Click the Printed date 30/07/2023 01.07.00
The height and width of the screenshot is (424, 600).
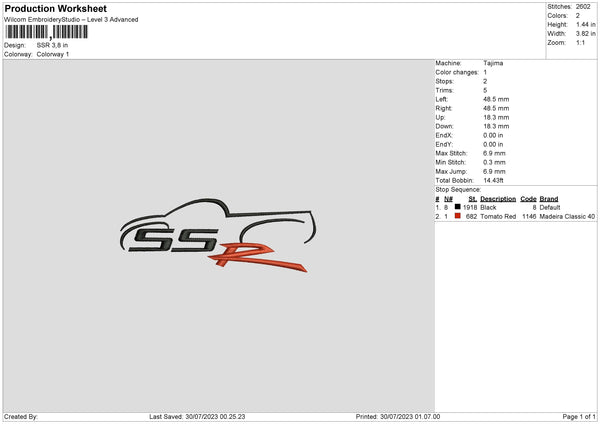pos(410,416)
